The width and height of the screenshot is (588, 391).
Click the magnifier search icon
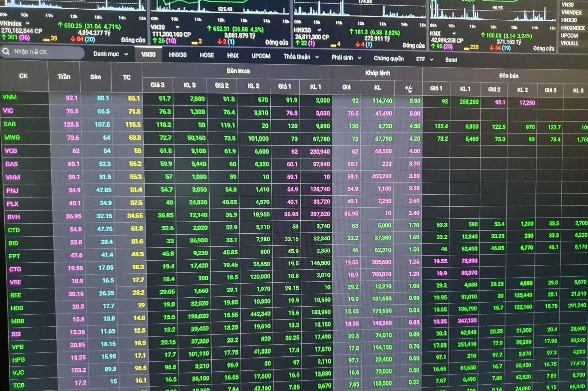6,52
